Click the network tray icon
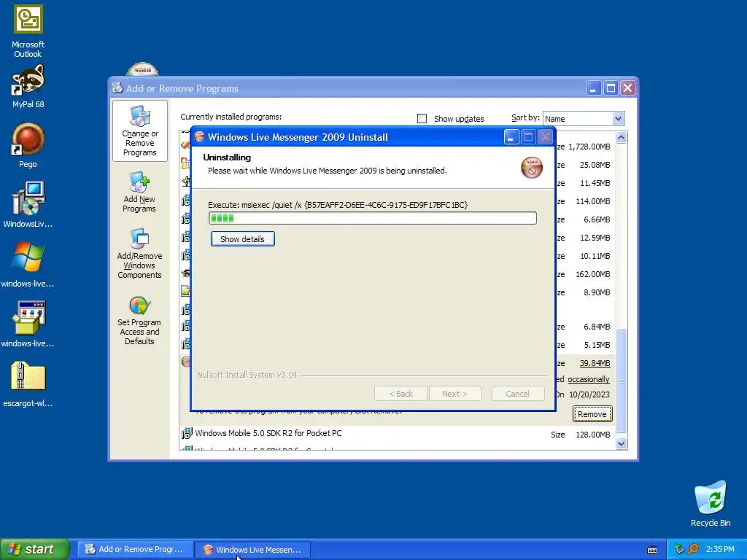 point(679,549)
